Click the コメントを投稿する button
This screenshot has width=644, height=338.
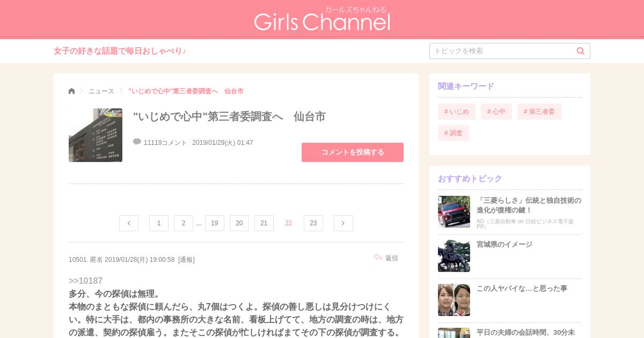[x=353, y=152]
